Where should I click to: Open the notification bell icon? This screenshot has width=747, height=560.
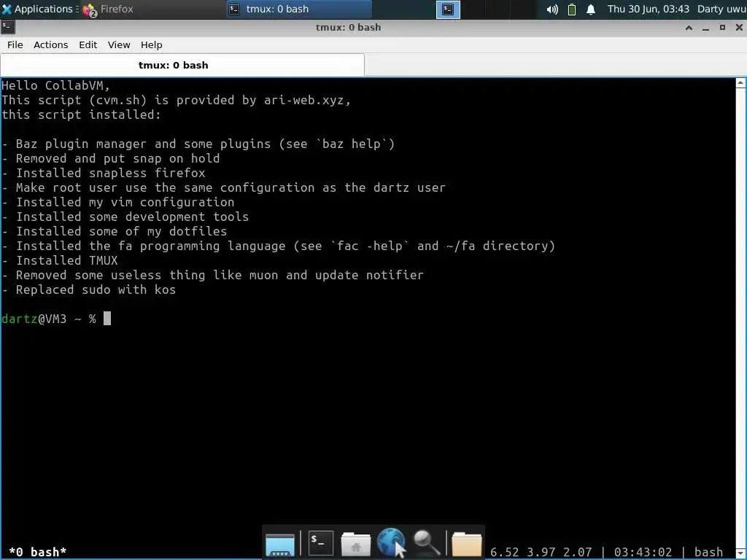pos(591,9)
